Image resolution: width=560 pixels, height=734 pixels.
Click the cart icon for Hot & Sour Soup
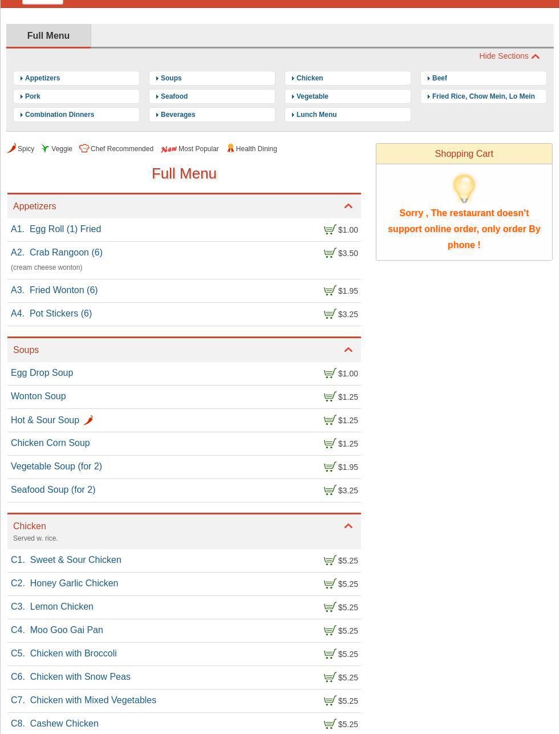pos(330,420)
